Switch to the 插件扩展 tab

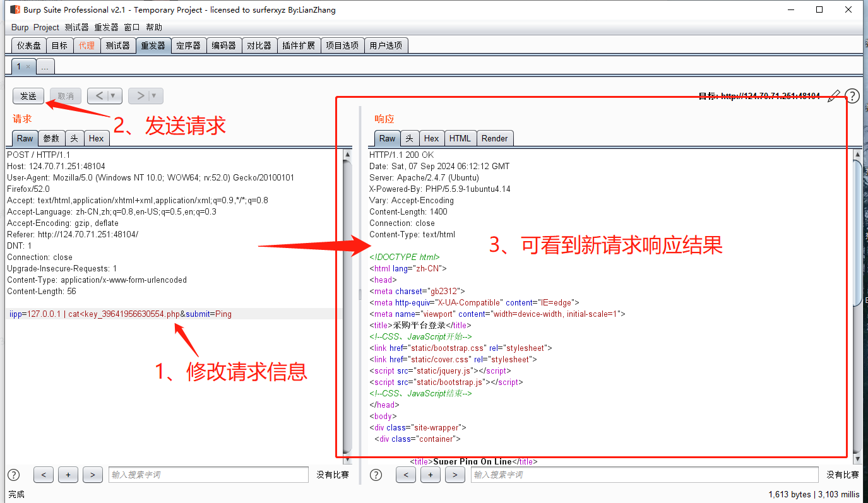pyautogui.click(x=299, y=45)
